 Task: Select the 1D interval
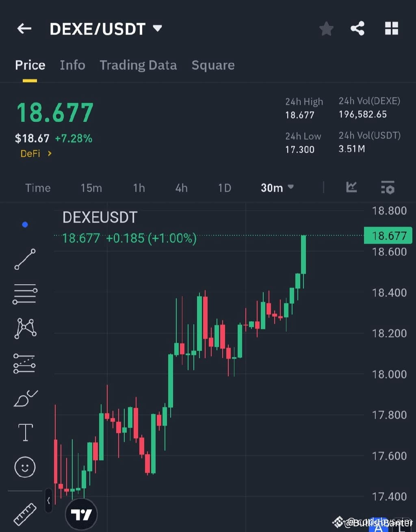pos(224,188)
